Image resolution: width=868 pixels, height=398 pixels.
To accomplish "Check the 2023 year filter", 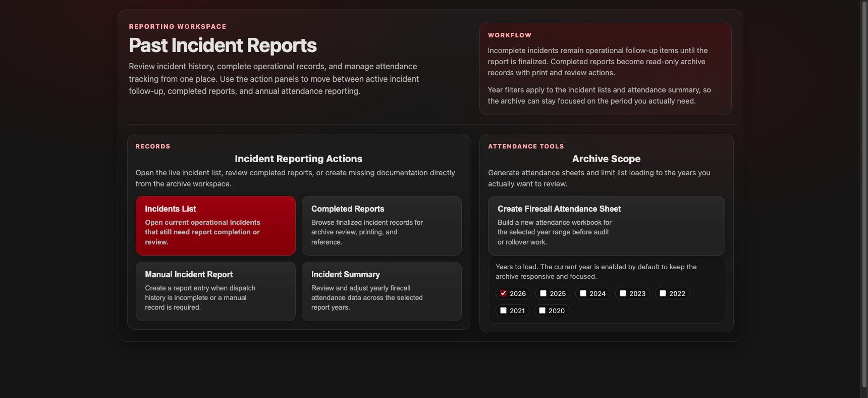I will click(623, 293).
